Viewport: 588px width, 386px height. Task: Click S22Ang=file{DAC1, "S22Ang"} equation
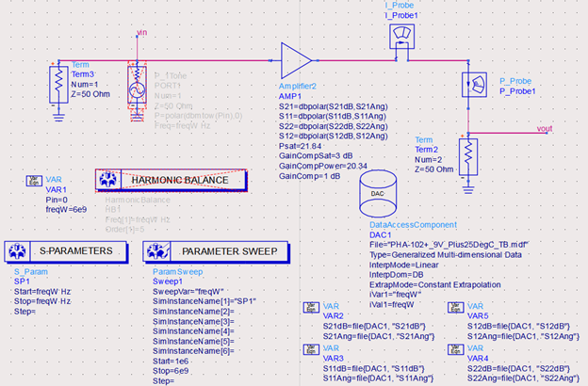(523, 378)
